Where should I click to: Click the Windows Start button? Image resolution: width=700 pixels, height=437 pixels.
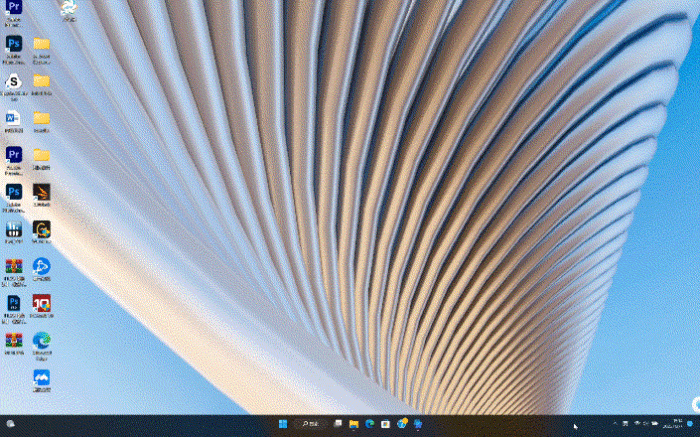[x=283, y=425]
